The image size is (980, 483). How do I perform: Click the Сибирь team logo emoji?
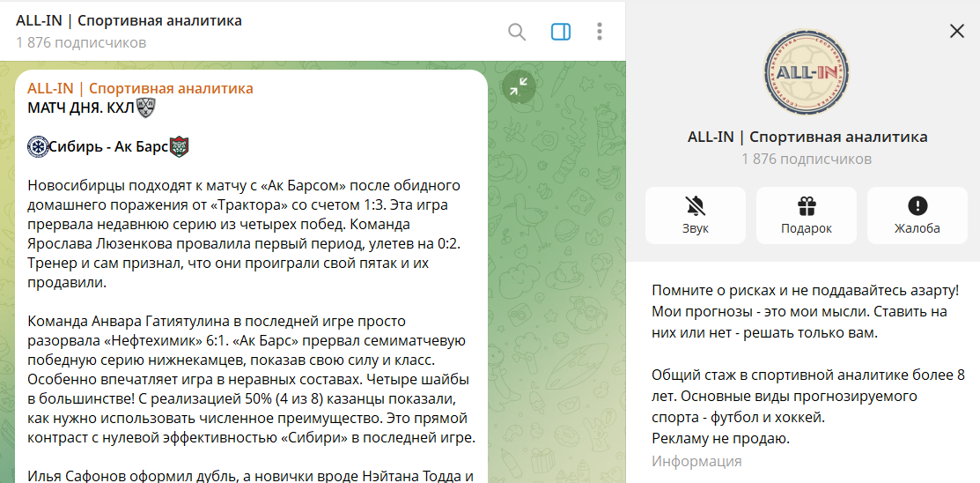(x=38, y=146)
